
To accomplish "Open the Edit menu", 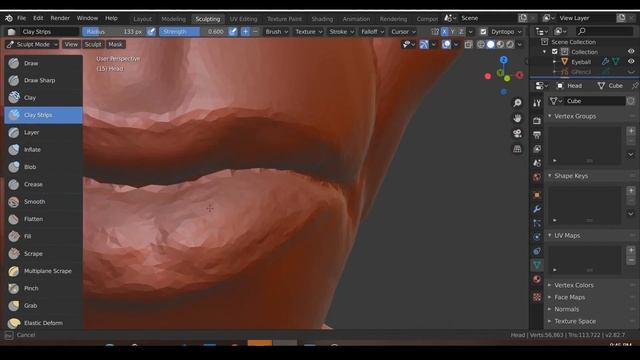I will click(38, 18).
